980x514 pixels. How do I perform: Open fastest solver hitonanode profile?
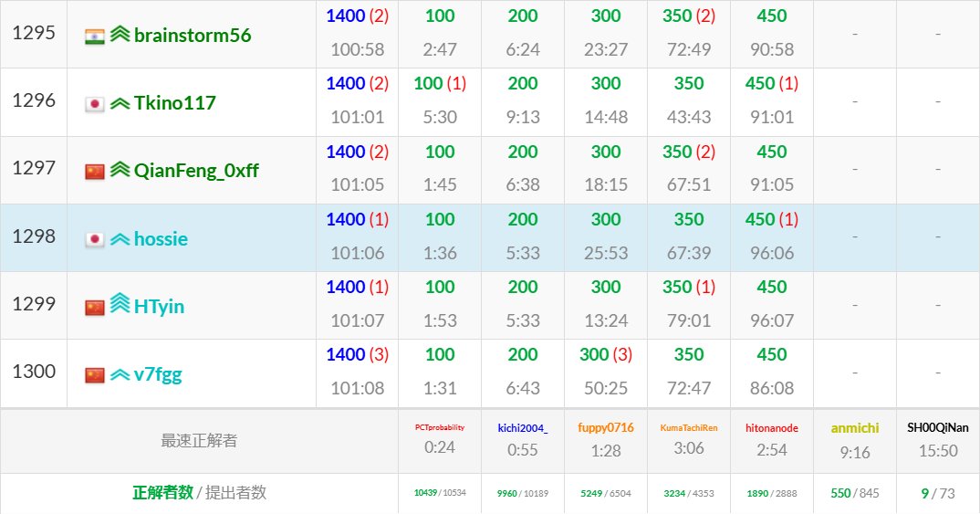(x=772, y=428)
